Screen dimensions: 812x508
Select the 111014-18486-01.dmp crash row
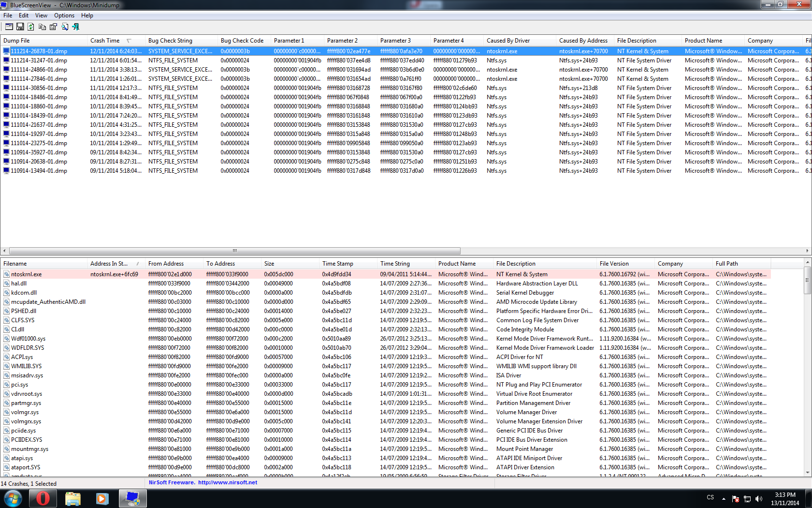(406, 97)
